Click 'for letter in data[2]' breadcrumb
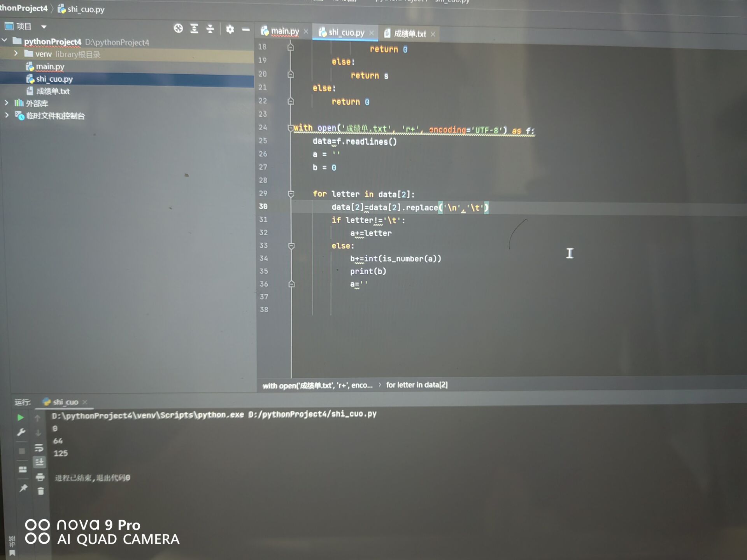Screen dimensions: 747x560 416,385
